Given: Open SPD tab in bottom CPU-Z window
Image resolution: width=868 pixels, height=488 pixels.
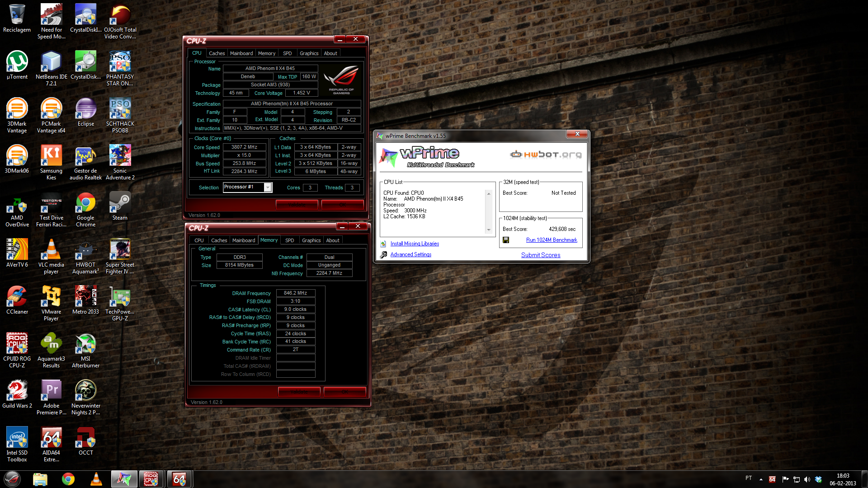Looking at the screenshot, I should click(x=290, y=240).
